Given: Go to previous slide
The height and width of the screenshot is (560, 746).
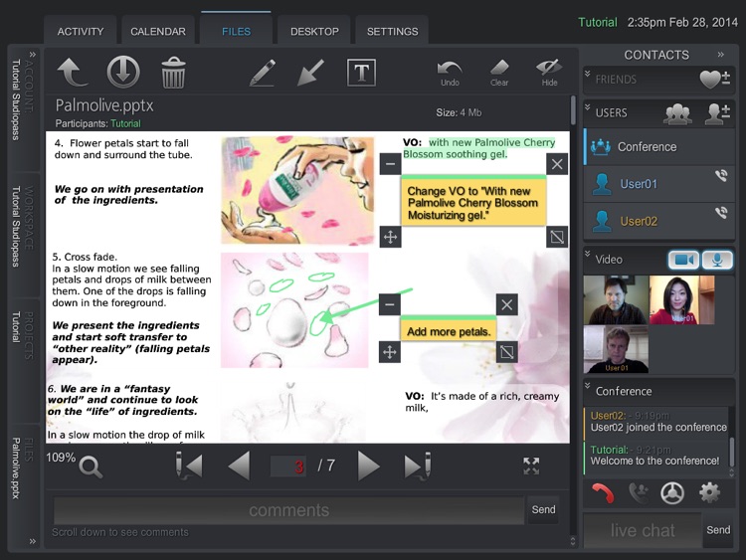Looking at the screenshot, I should point(240,466).
